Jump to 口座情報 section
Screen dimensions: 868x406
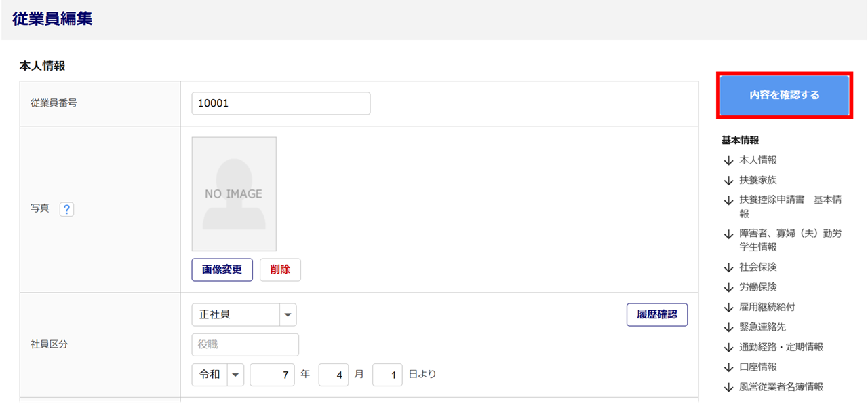pos(757,367)
